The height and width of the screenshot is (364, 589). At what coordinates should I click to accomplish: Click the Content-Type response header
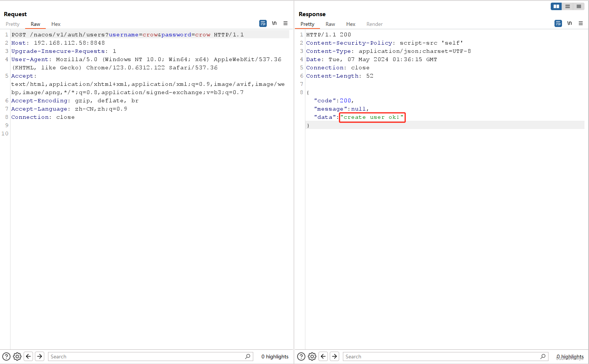coord(389,51)
